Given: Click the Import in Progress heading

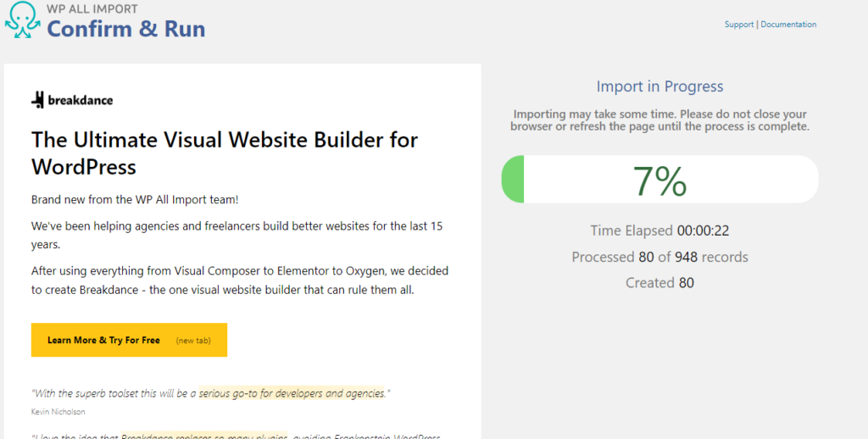Looking at the screenshot, I should [x=659, y=86].
